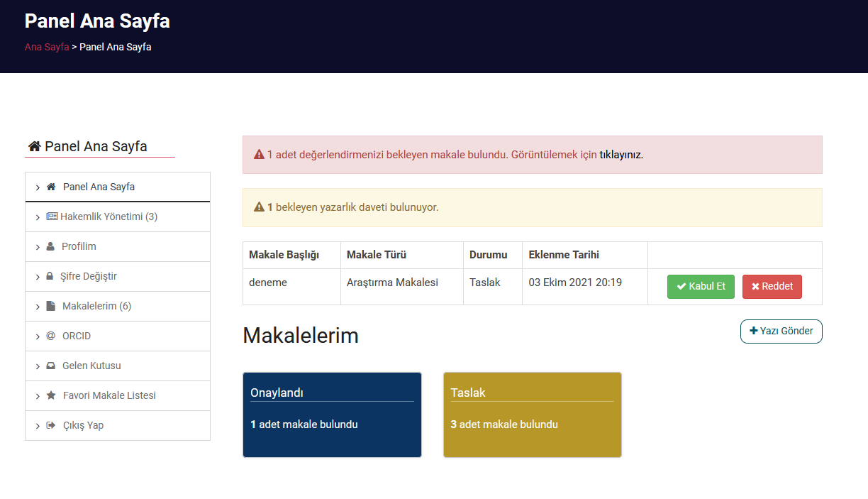868x499 pixels.
Task: Click chevron before Makalelerim menu item
Action: pyautogui.click(x=38, y=307)
